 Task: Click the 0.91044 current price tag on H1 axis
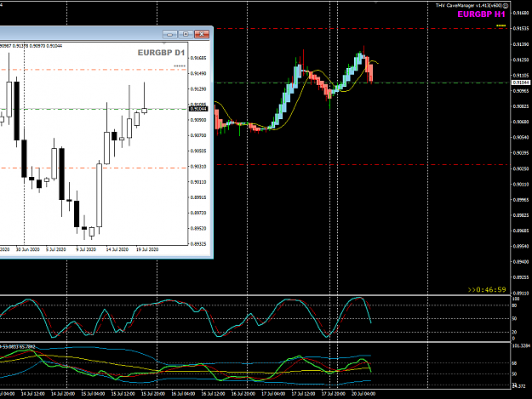click(520, 83)
